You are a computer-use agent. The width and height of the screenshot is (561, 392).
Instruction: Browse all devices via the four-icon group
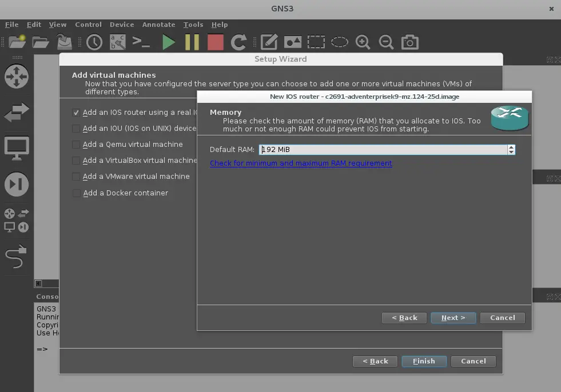[17, 221]
